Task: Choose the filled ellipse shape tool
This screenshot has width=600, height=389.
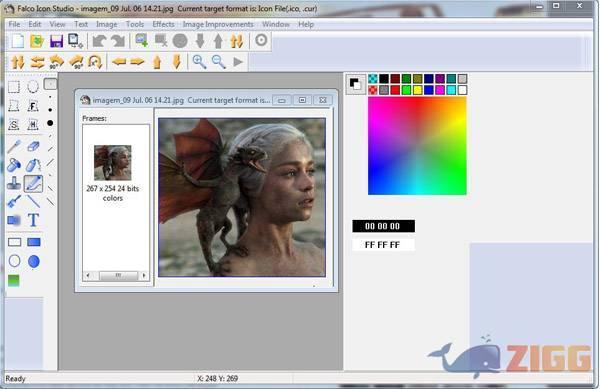Action: pos(34,261)
